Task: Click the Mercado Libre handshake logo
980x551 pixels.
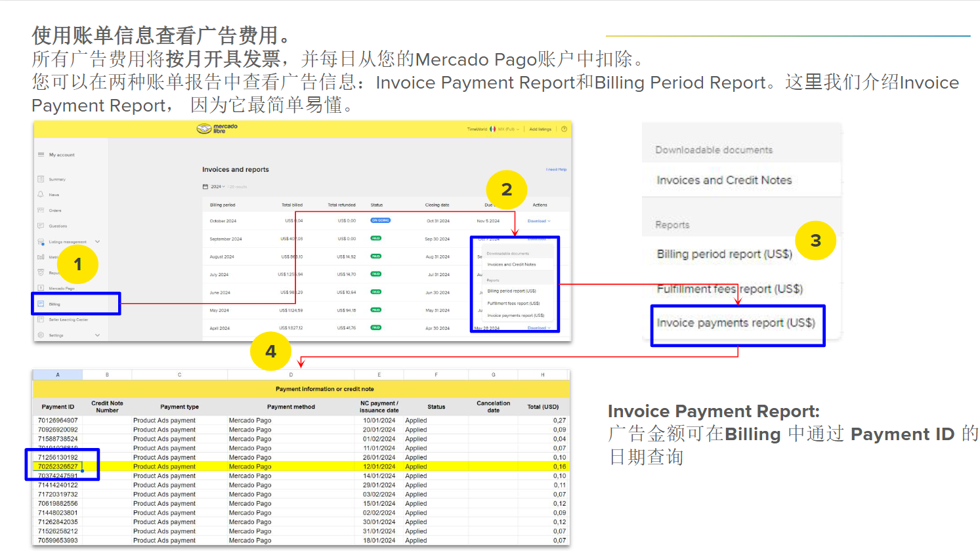Action: (204, 129)
